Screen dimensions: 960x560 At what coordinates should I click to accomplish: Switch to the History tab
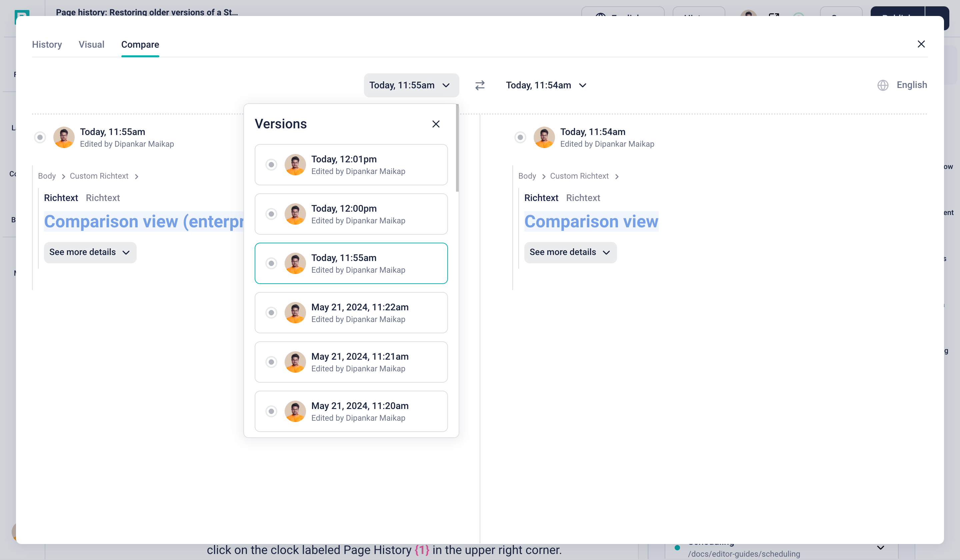coord(47,45)
